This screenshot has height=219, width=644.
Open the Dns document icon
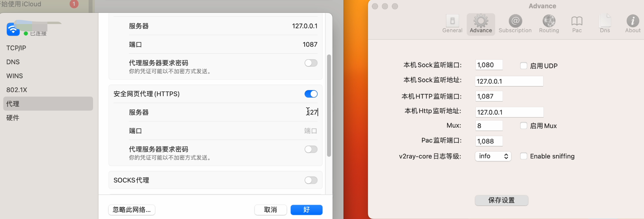(605, 21)
